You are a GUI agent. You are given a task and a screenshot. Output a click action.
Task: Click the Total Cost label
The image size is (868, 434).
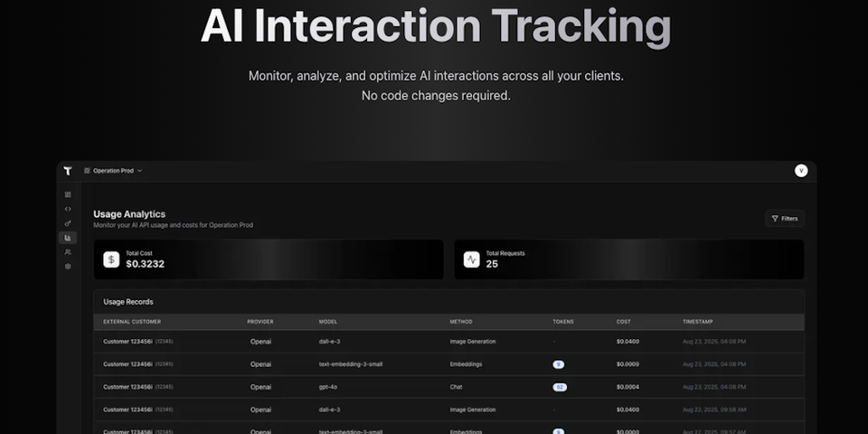pos(139,253)
